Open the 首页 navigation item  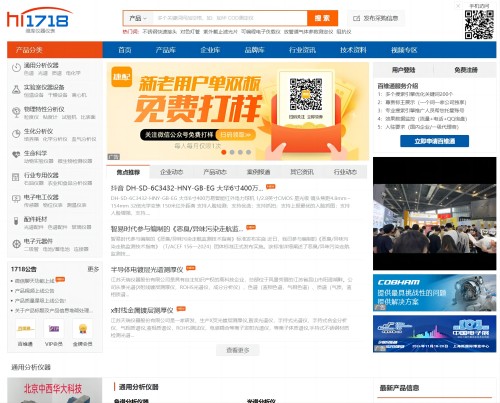[125, 50]
